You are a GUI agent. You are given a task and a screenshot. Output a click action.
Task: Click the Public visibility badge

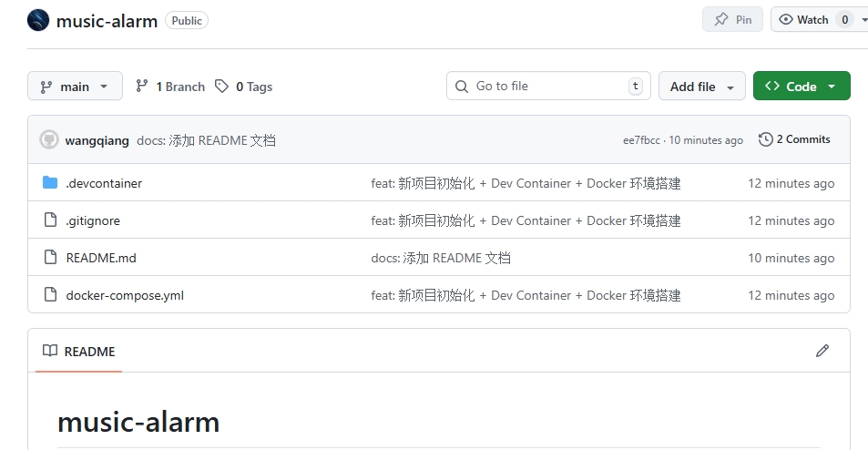point(187,20)
